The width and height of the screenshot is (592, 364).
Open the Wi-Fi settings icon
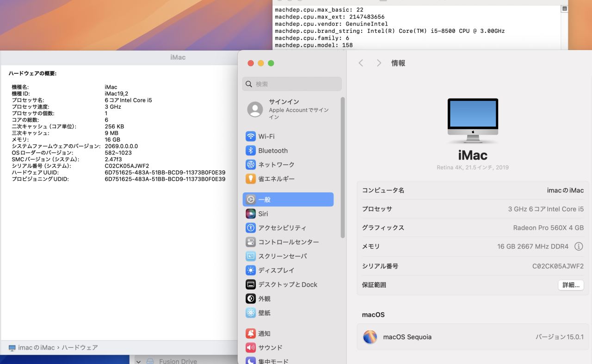(251, 136)
